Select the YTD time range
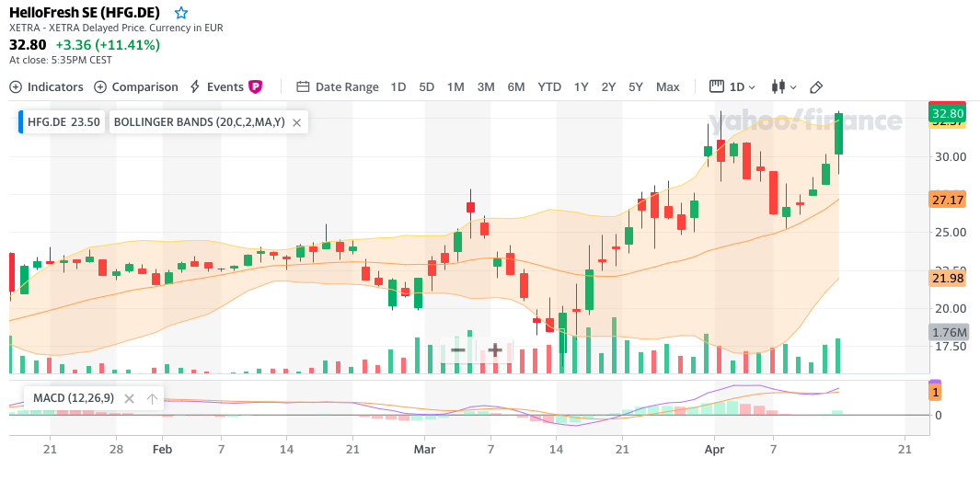The width and height of the screenshot is (980, 481). 549,86
